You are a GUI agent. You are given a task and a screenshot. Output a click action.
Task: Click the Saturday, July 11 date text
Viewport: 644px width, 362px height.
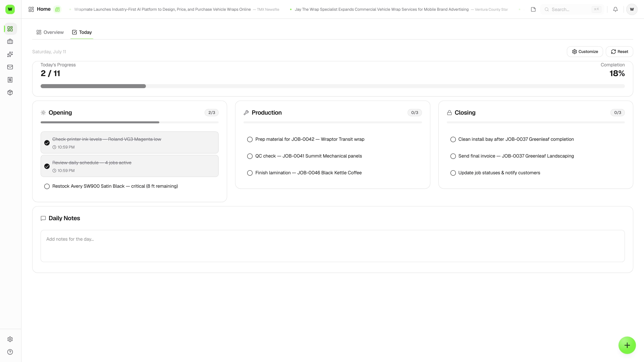(49, 52)
